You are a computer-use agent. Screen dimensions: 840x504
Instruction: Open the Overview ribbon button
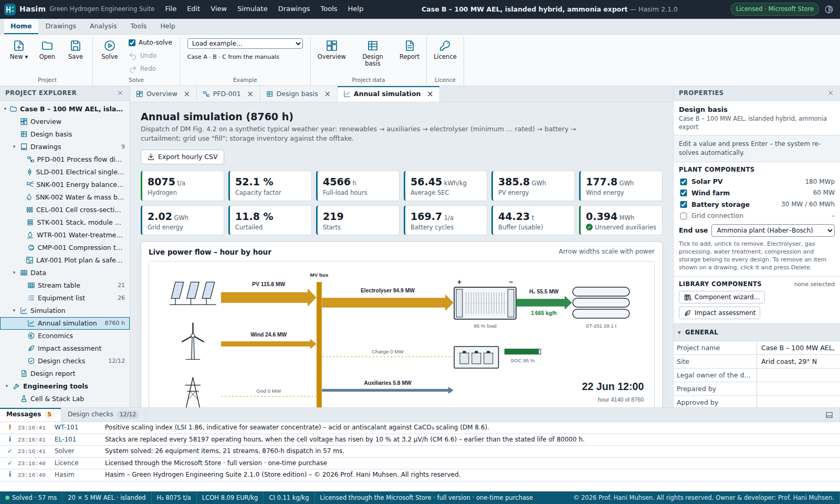coord(332,50)
